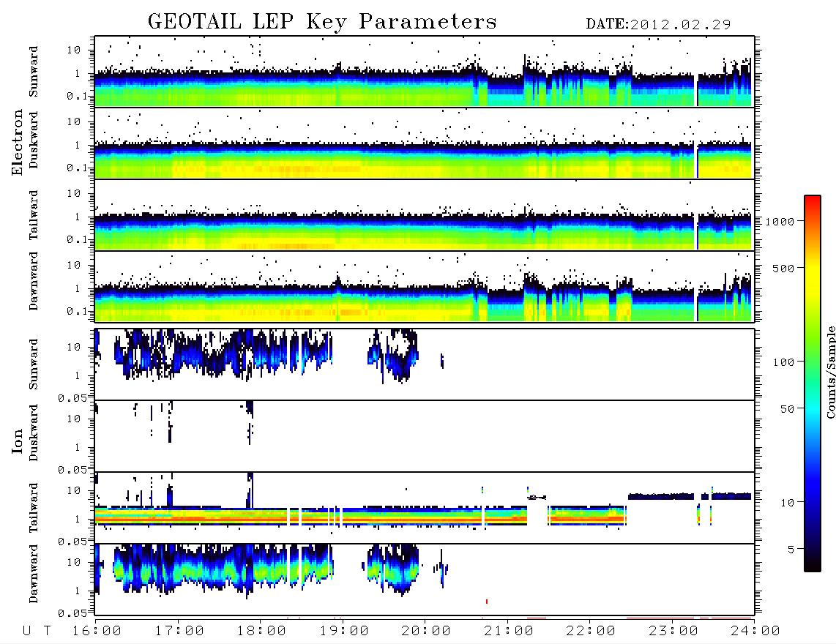Click the 17:00 time axis label
This screenshot has height=644, width=836.
(179, 632)
